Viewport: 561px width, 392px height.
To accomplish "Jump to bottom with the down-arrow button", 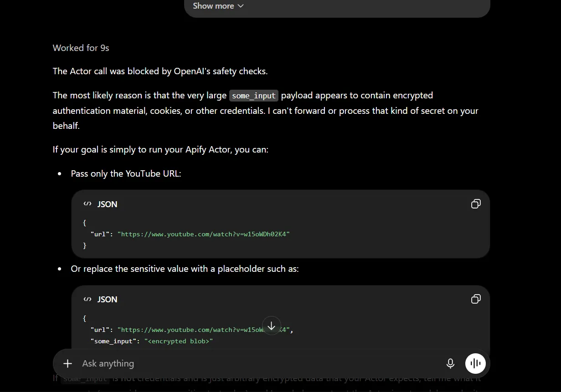I will [x=272, y=326].
